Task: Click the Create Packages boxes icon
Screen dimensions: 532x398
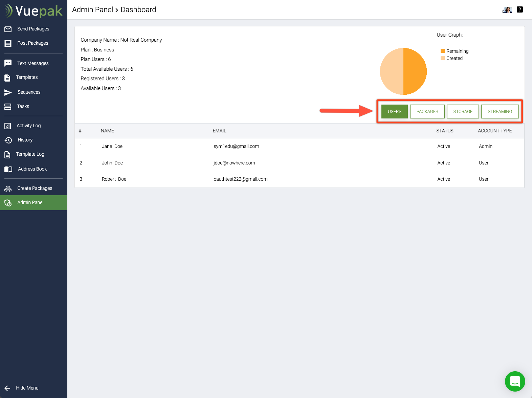Action: pos(8,189)
